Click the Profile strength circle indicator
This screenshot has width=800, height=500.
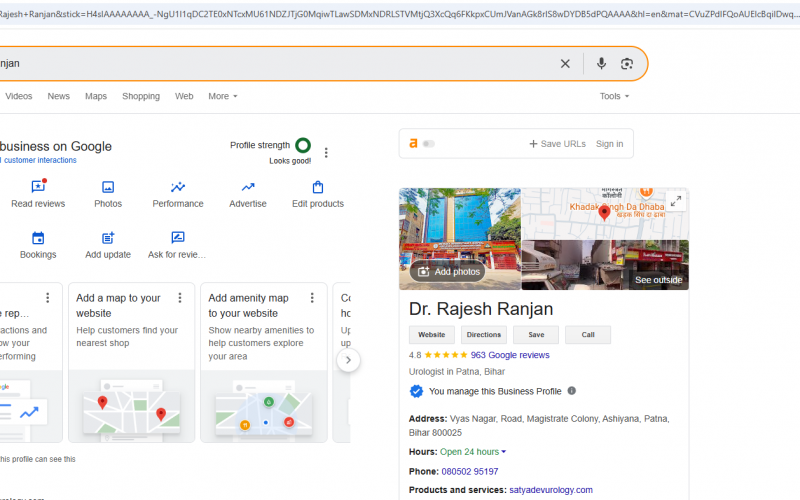[303, 145]
